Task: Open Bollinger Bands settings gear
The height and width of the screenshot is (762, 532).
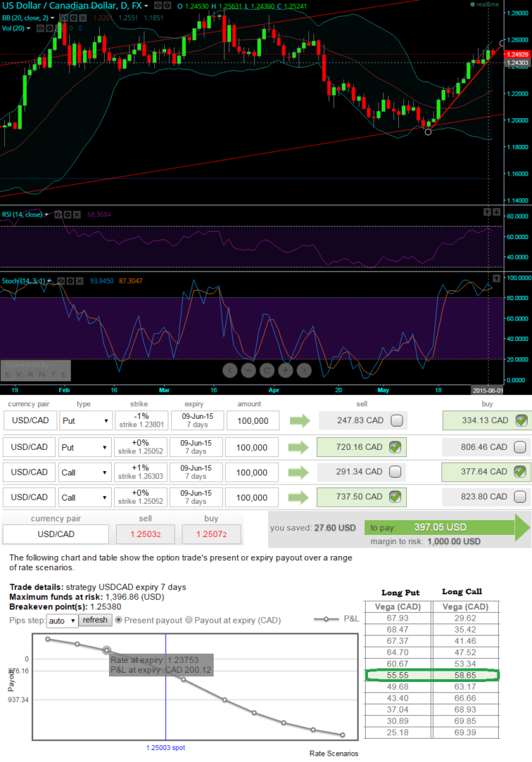Action: point(74,18)
